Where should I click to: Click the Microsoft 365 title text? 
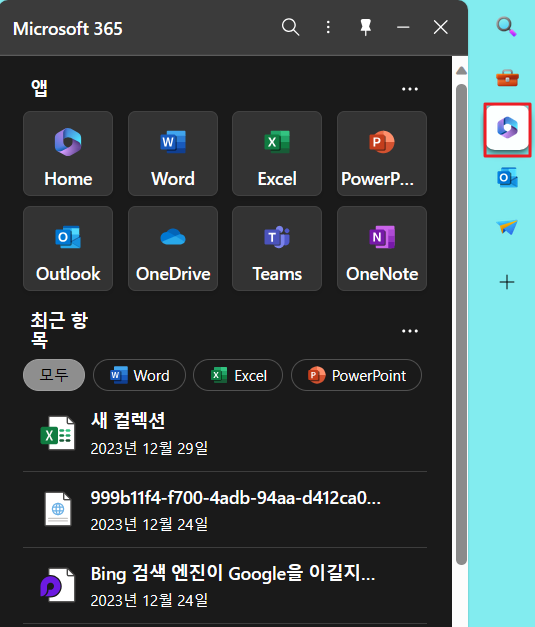68,29
